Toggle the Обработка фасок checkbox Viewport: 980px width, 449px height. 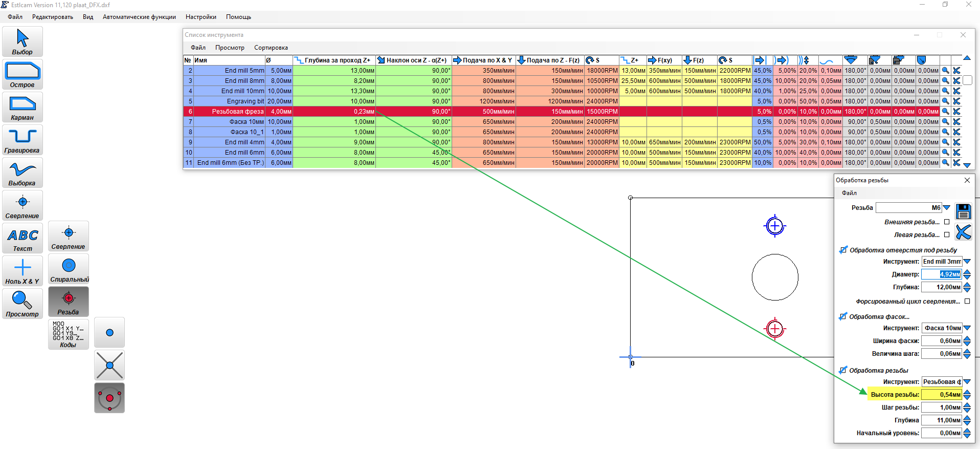pyautogui.click(x=843, y=316)
